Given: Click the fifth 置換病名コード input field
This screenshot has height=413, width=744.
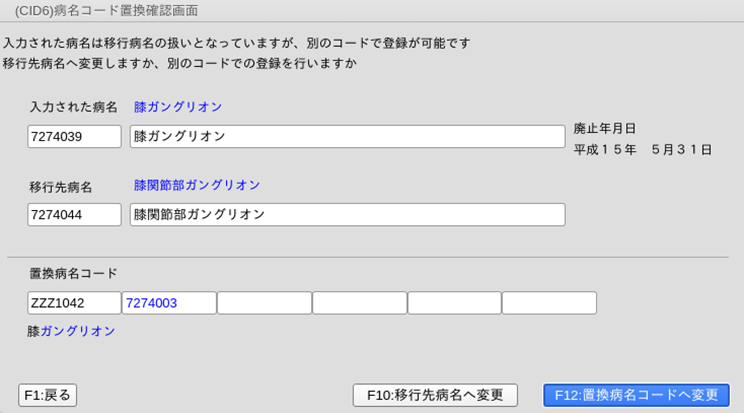Looking at the screenshot, I should click(x=454, y=303).
